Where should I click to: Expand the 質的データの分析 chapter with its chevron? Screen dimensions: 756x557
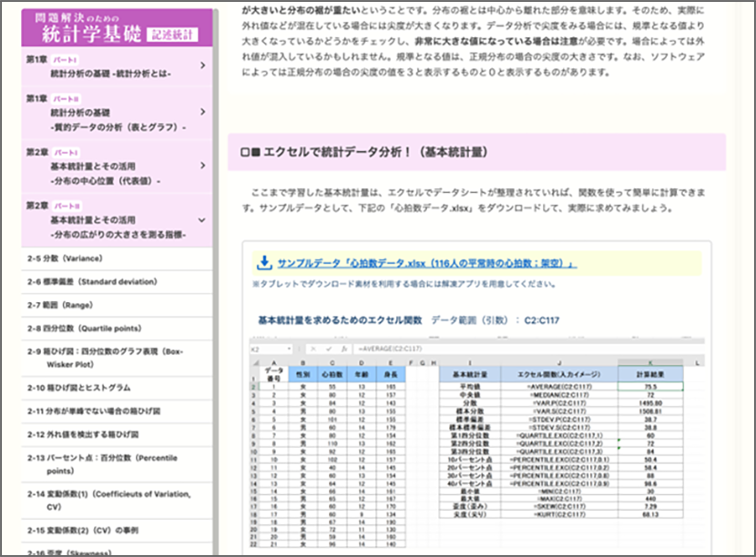[x=202, y=112]
